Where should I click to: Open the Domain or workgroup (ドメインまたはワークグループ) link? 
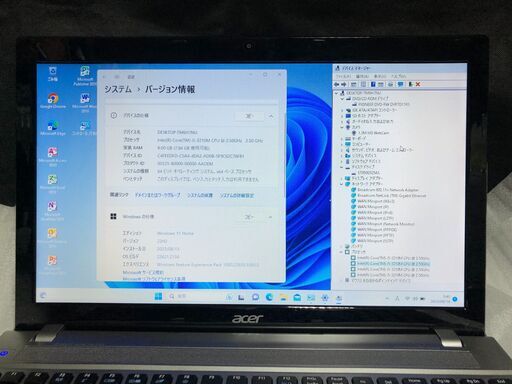(158, 195)
